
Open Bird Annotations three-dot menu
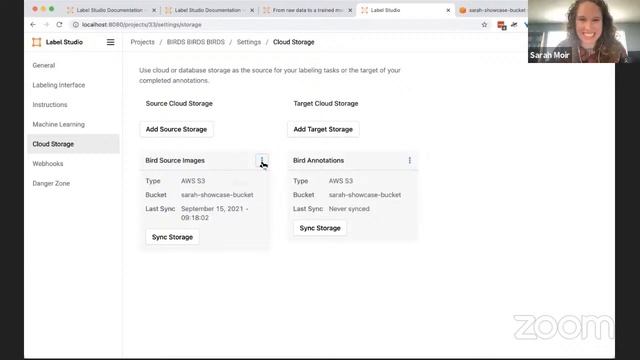409,160
